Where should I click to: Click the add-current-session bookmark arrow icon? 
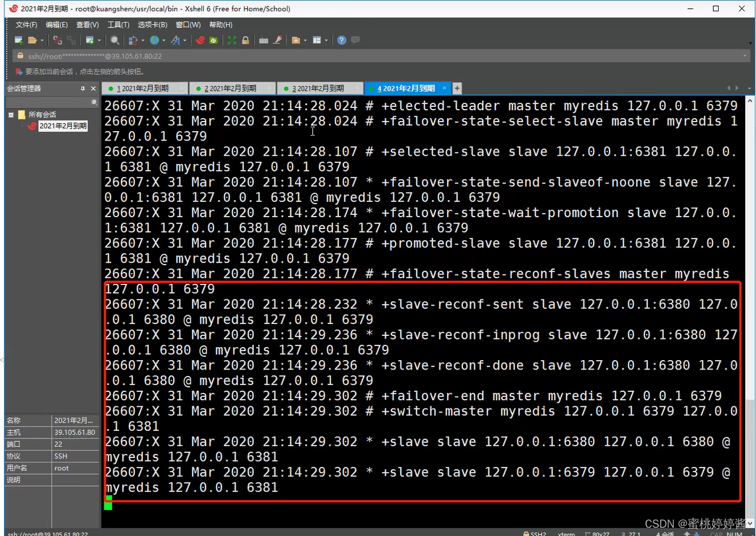18,71
